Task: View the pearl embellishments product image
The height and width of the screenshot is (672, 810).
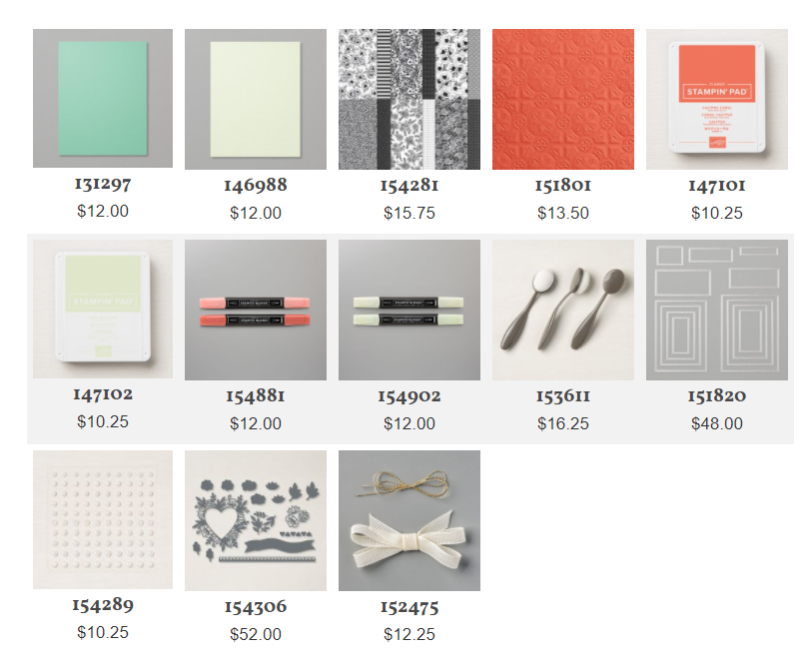Action: [103, 519]
